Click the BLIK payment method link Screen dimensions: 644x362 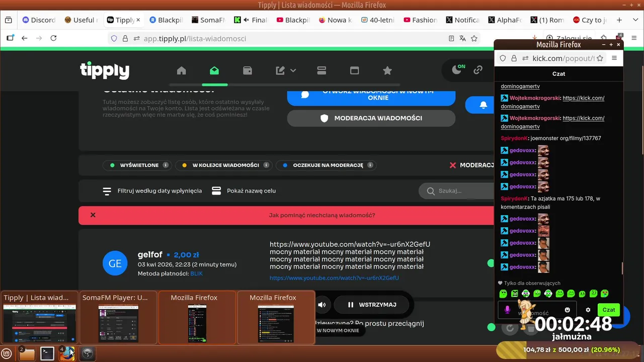click(x=197, y=274)
